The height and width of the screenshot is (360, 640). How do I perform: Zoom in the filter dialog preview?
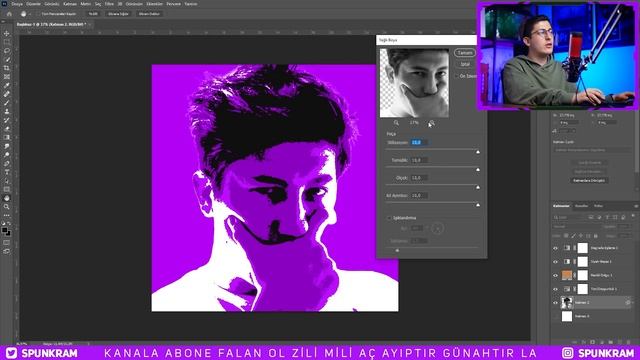tap(431, 122)
